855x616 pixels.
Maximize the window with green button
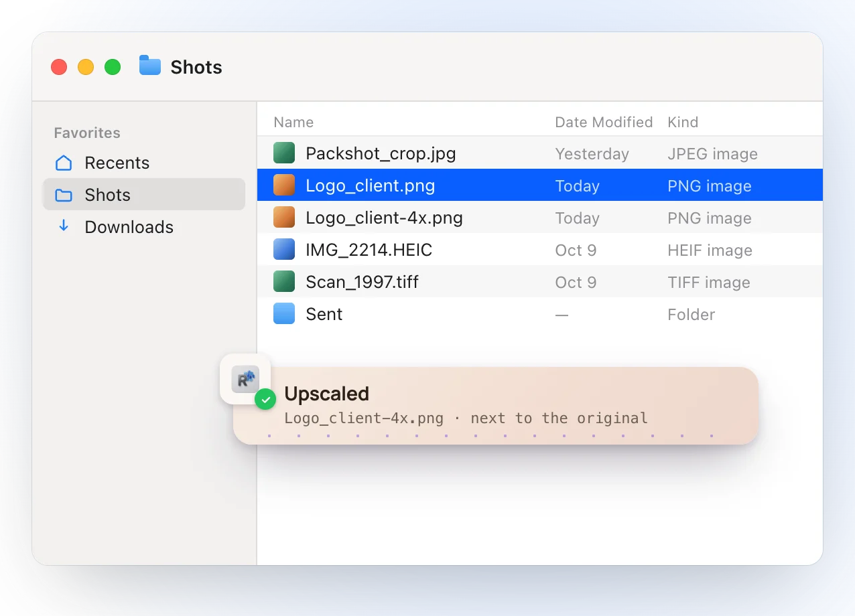tap(113, 67)
